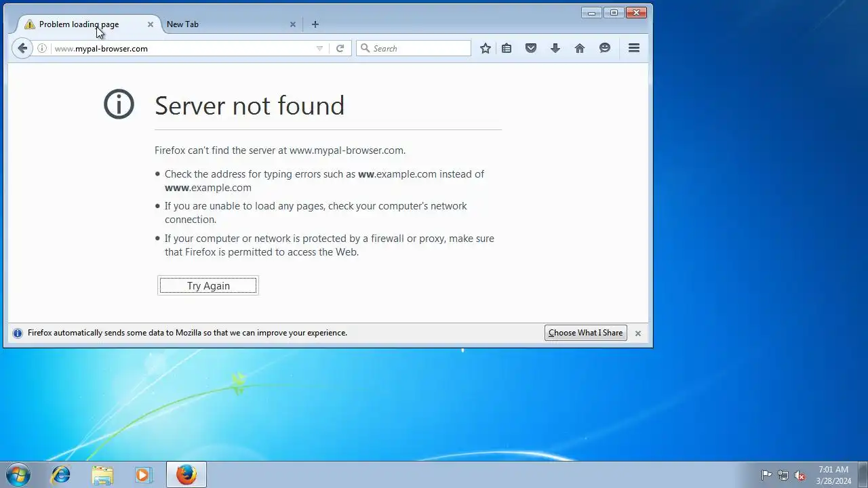868x488 pixels.
Task: Open a new tab with the plus button
Action: tap(315, 24)
